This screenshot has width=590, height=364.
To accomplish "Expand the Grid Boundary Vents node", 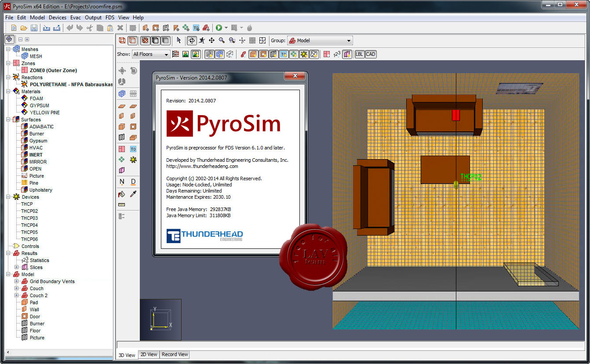I will tap(17, 281).
